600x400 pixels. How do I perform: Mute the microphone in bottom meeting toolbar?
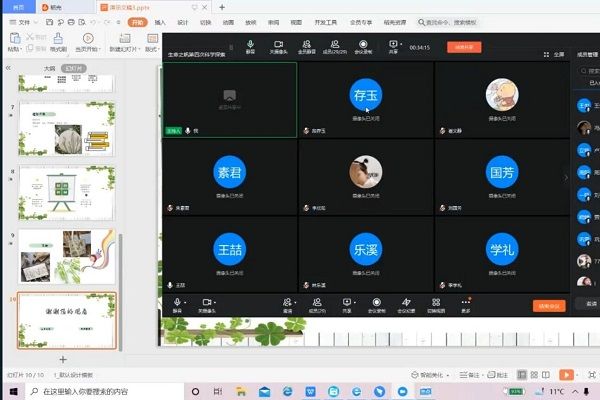pyautogui.click(x=178, y=302)
